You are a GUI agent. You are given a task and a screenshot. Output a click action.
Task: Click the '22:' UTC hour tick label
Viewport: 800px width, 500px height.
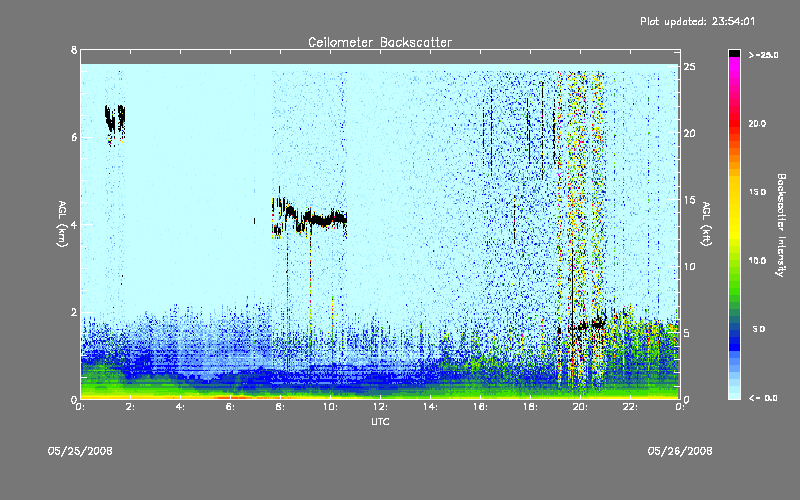630,407
